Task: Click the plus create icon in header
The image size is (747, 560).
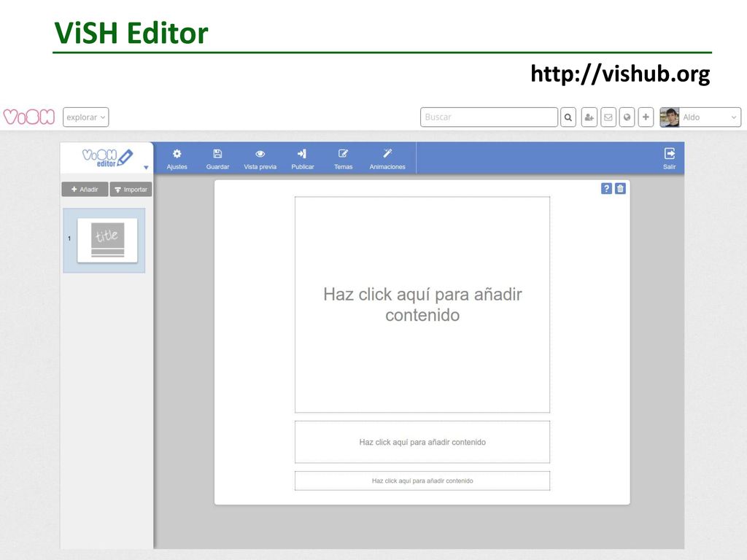Action: (646, 117)
